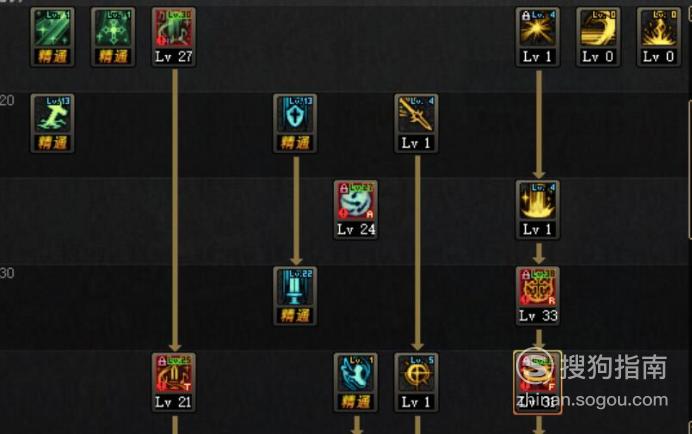
Task: Select the highlighted red skill with F hotkey
Action: click(538, 382)
